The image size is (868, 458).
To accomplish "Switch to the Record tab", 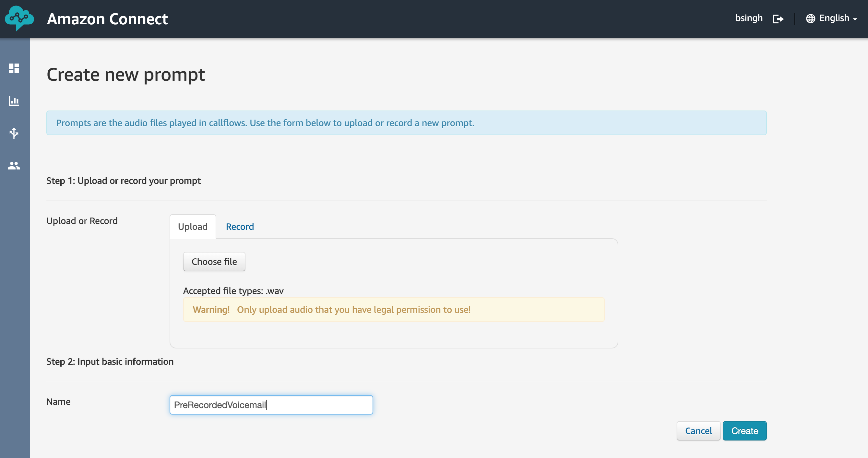I will [x=240, y=227].
